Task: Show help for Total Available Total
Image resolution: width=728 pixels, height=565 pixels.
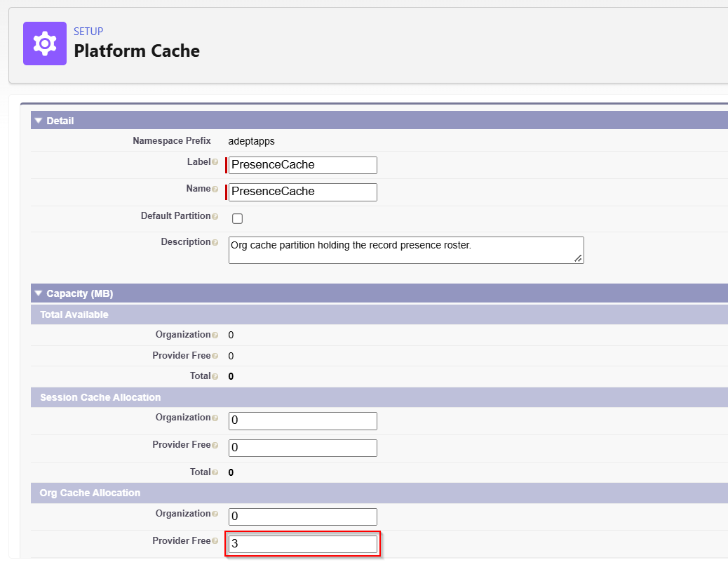Action: point(215,376)
